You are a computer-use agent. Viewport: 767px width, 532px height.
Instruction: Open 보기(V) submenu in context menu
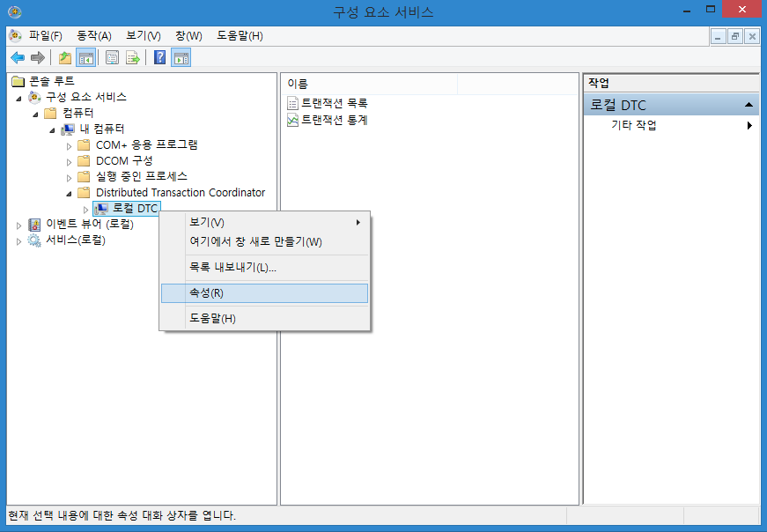265,222
